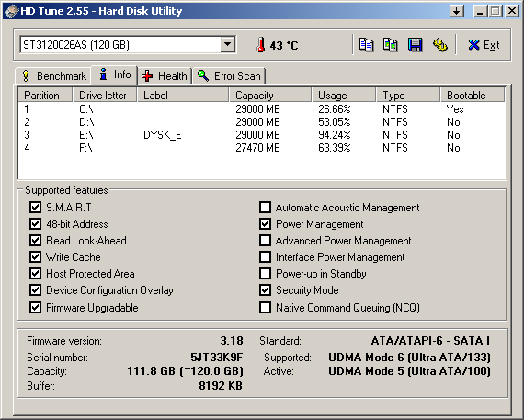The width and height of the screenshot is (524, 420).
Task: Open options with the yellow gears icon
Action: point(439,45)
